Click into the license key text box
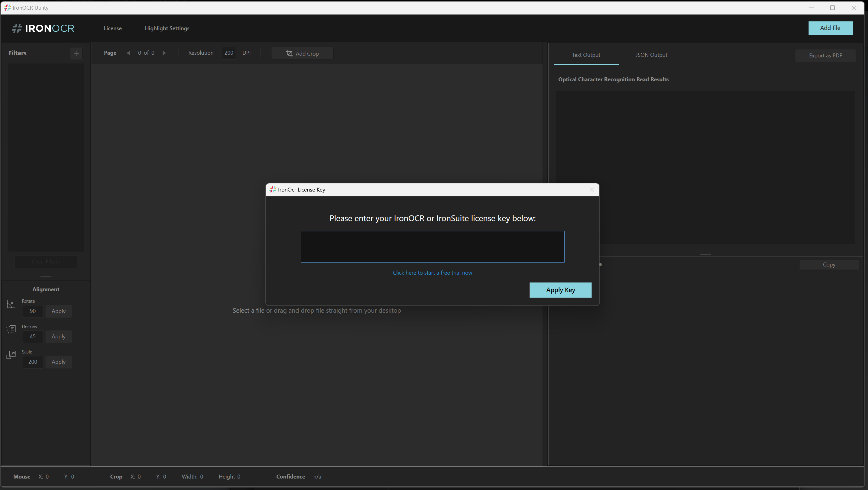This screenshot has height=490, width=868. coord(432,247)
